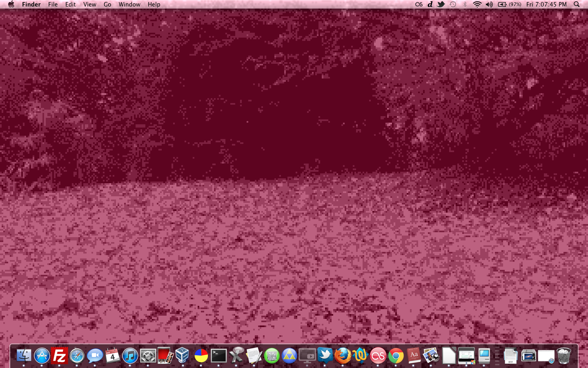Launch Safari from the Dock

click(77, 356)
